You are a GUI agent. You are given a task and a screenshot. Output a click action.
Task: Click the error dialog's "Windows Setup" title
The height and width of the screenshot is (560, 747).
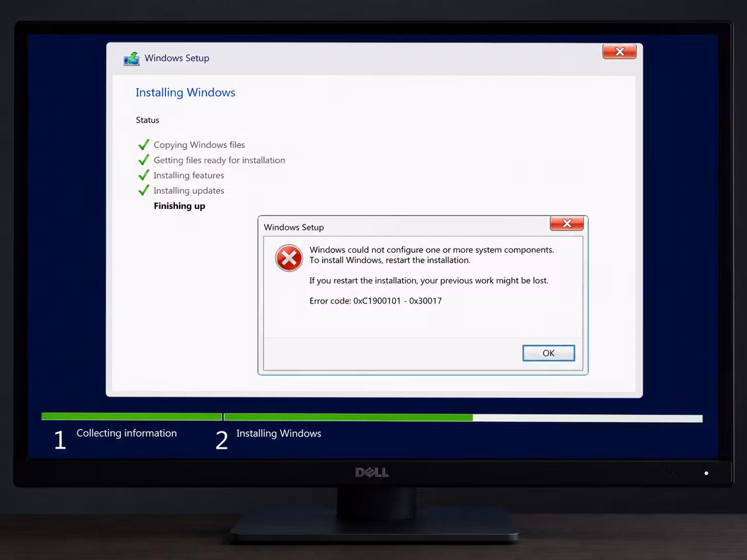pyautogui.click(x=294, y=227)
